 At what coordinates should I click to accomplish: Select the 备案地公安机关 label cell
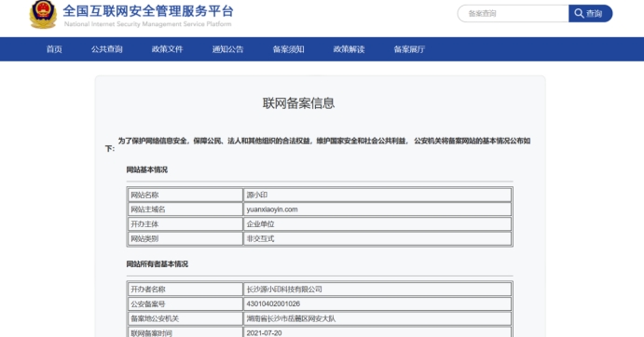coord(185,318)
